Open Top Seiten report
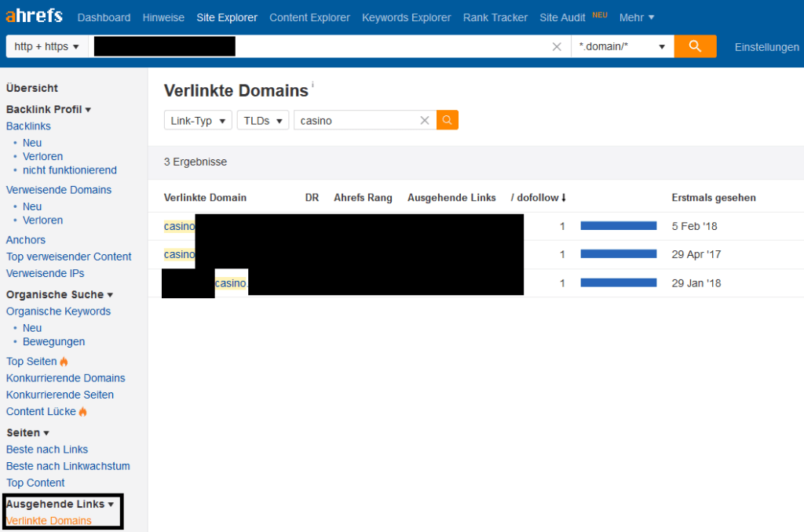The height and width of the screenshot is (532, 804). click(x=31, y=361)
